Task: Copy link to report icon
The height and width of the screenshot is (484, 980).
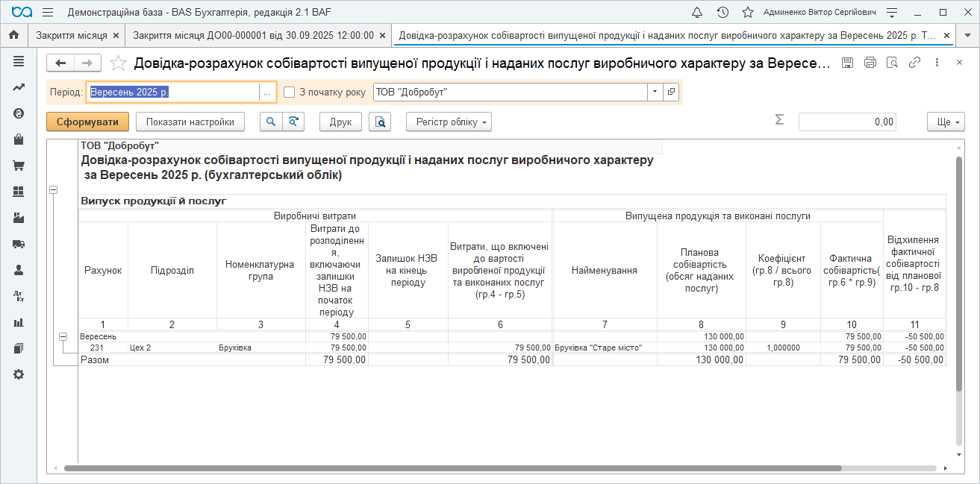Action: (x=914, y=63)
